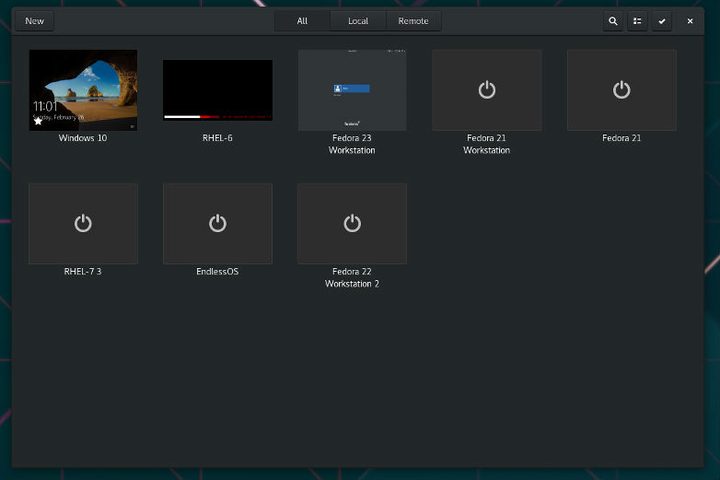Power on the EndlessOS box

coord(218,223)
